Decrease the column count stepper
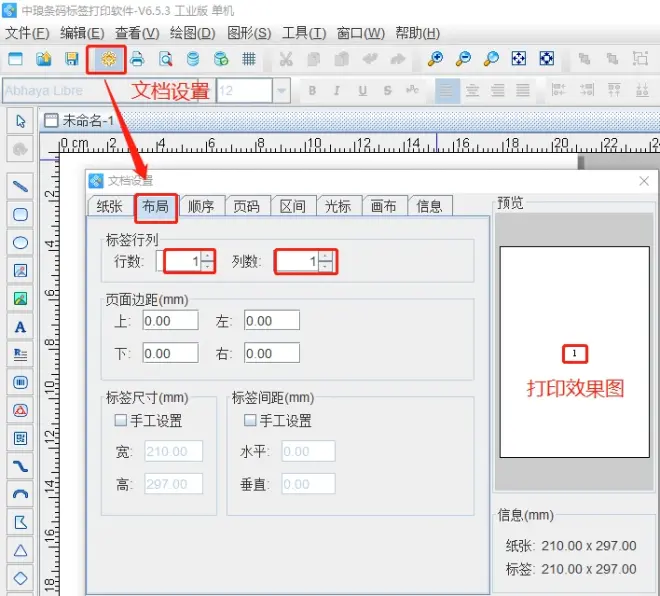The width and height of the screenshot is (660, 596). point(325,267)
